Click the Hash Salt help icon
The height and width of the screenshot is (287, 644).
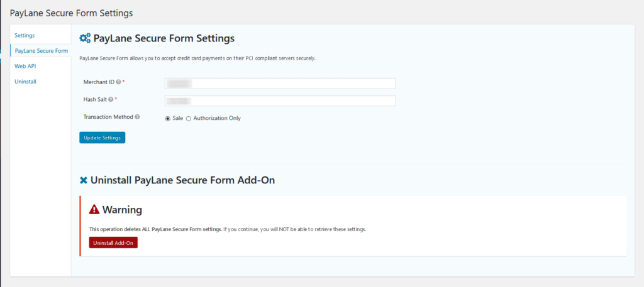coord(111,99)
